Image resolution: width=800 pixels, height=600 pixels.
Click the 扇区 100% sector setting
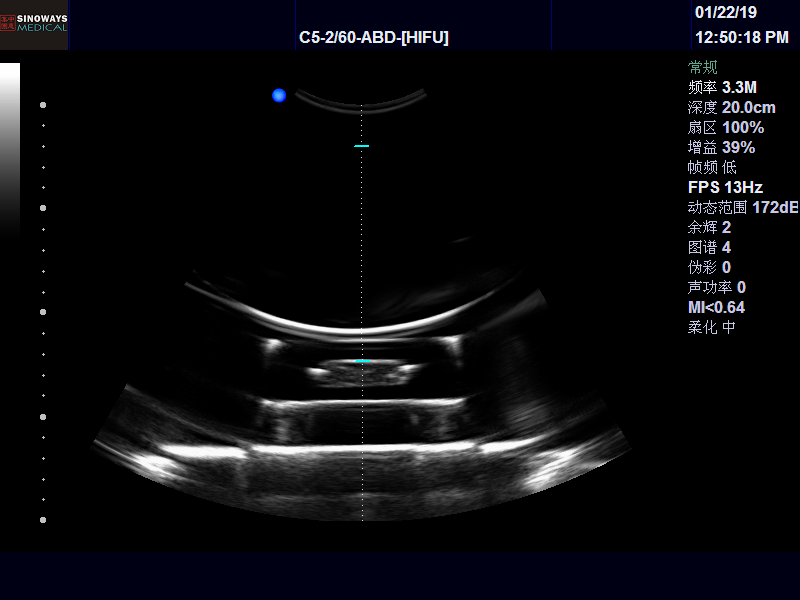tap(726, 127)
